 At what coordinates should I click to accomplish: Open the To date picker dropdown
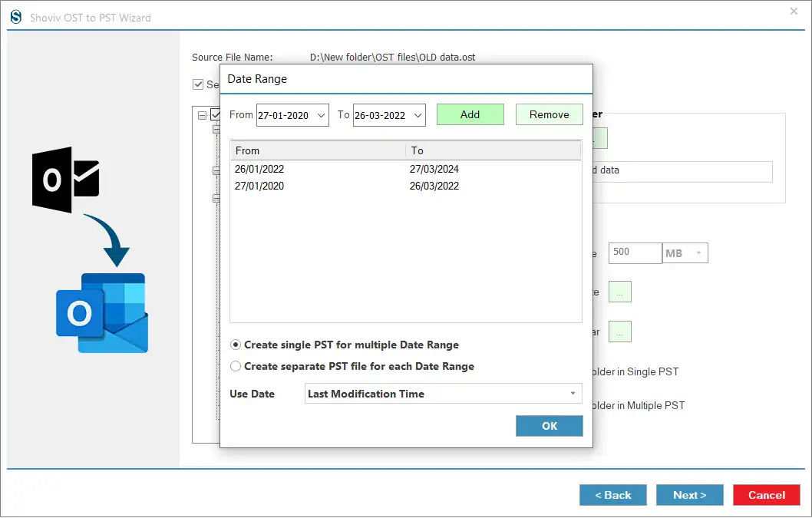click(x=418, y=115)
